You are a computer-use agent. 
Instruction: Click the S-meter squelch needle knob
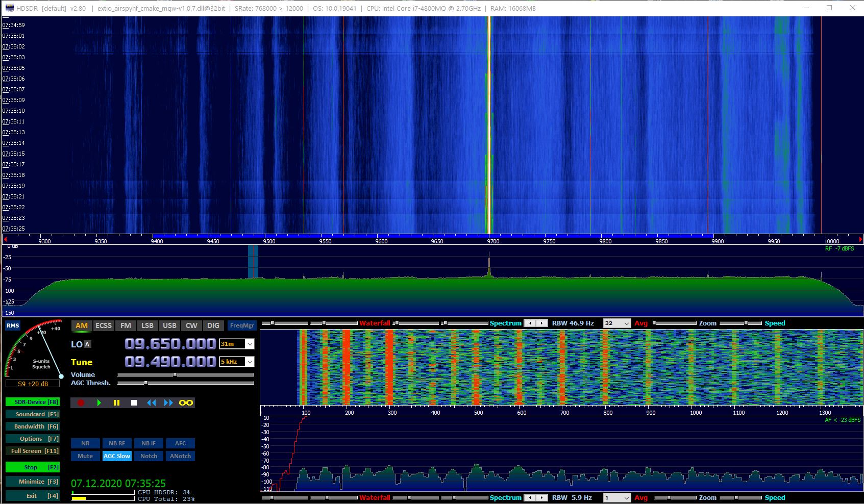click(x=61, y=376)
